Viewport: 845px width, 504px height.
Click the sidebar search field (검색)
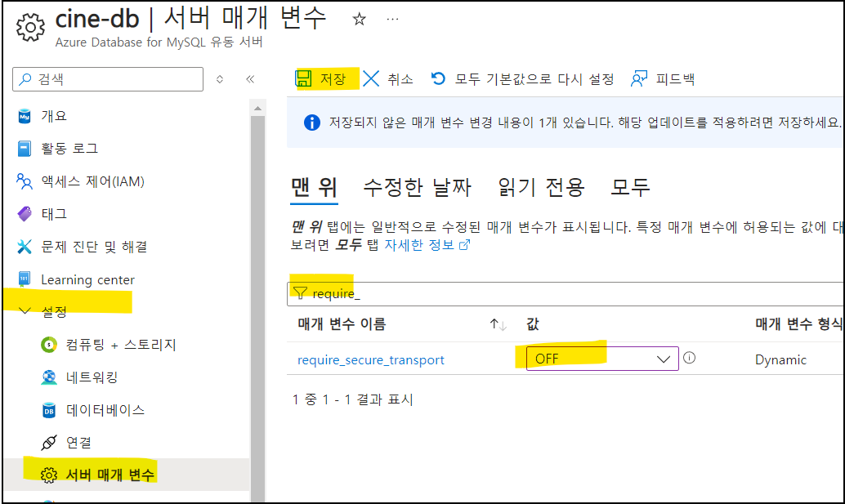point(108,79)
